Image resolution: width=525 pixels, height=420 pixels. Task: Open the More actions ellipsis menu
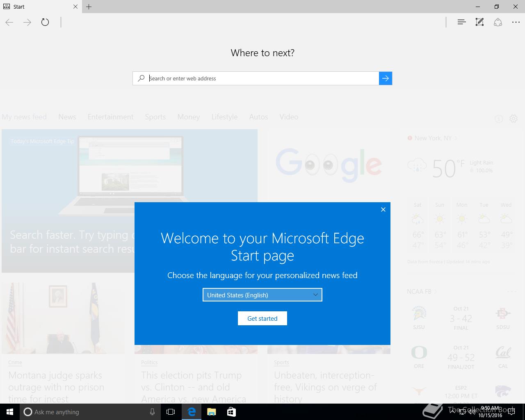pyautogui.click(x=516, y=22)
